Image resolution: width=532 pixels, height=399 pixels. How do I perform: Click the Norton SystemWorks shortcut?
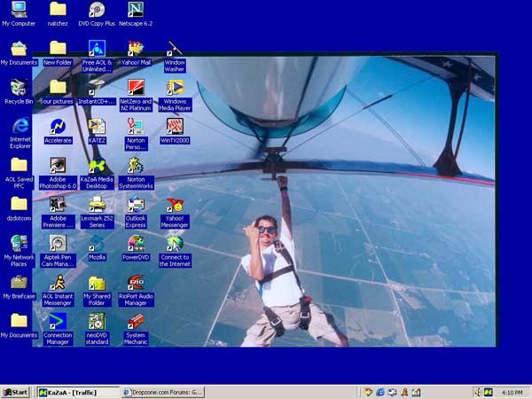pyautogui.click(x=136, y=166)
